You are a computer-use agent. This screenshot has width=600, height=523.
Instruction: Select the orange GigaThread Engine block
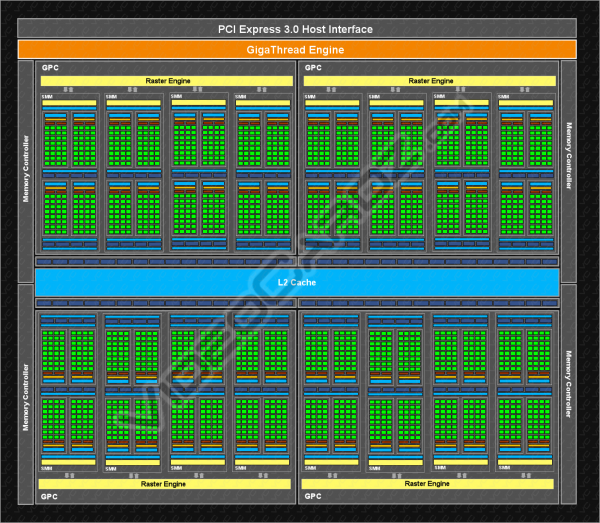tap(297, 50)
